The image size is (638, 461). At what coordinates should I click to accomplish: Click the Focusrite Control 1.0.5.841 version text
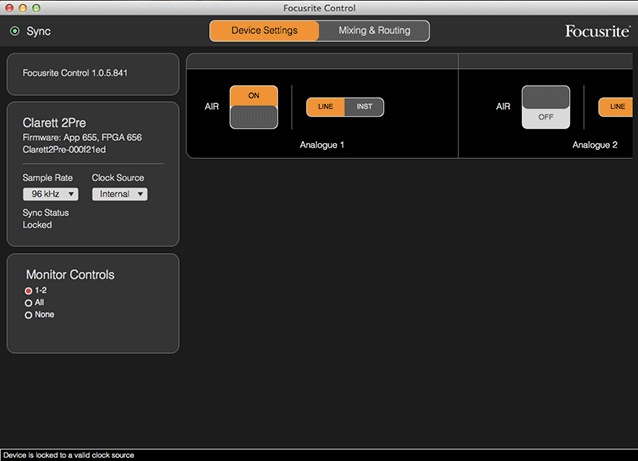coord(75,73)
